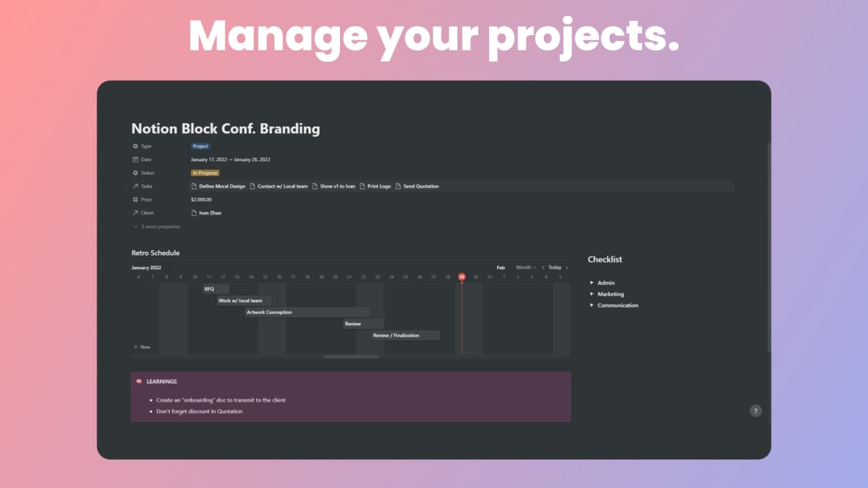Open the Show v1 to Ivan task

(x=334, y=186)
